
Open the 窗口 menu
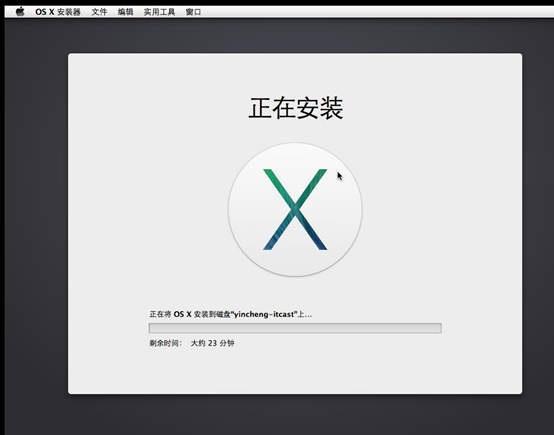(x=193, y=12)
